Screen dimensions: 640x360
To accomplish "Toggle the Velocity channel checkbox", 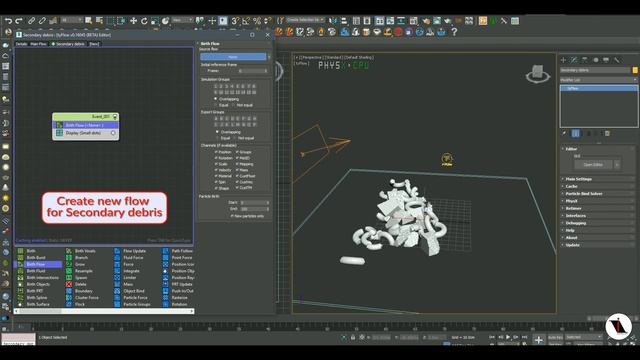I will [216, 170].
